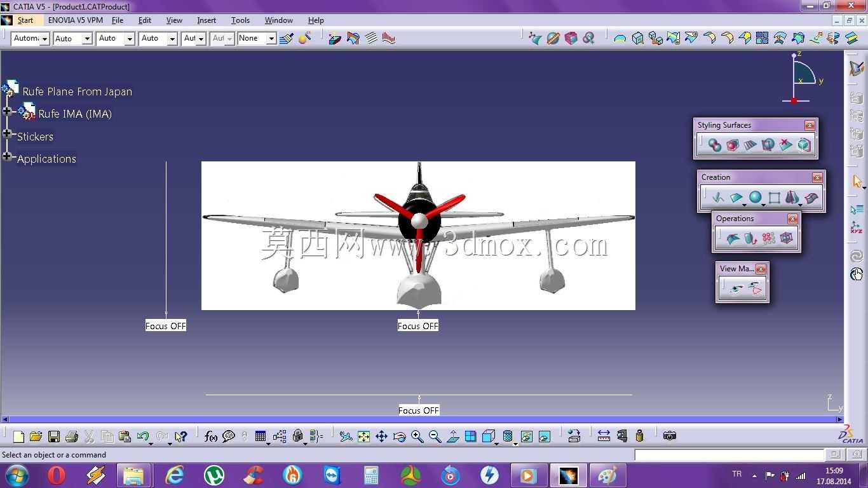Select the Sphere tool in Creation toolbar
The width and height of the screenshot is (868, 488).
[755, 198]
